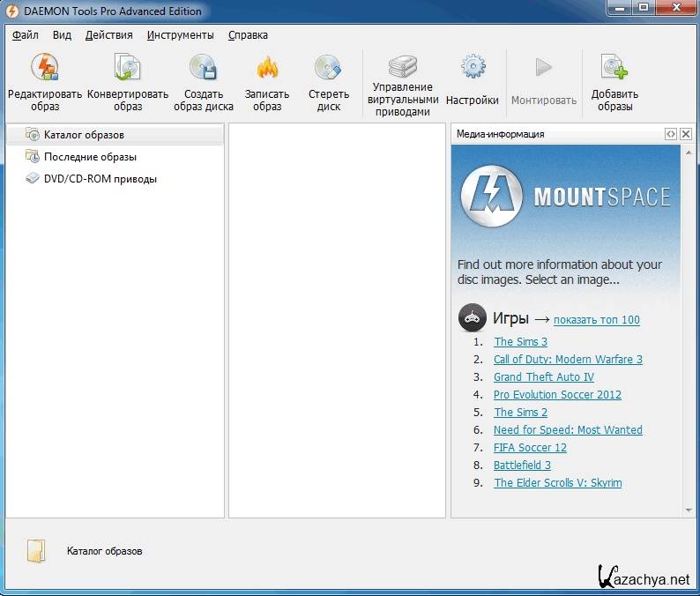The image size is (700, 596).
Task: Open Settings (Настройки) gear icon
Action: [473, 67]
